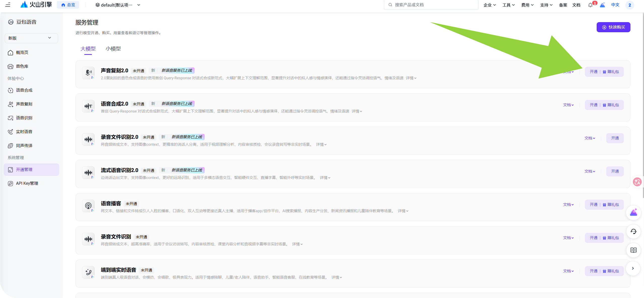Click the pink translate floating icon
The height and width of the screenshot is (298, 644).
click(637, 182)
